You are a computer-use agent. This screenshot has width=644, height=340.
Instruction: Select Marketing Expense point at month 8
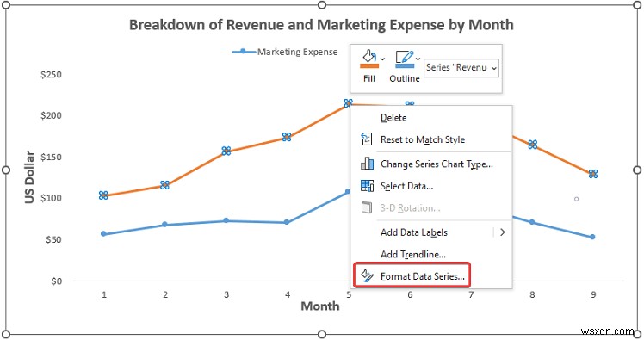point(532,222)
